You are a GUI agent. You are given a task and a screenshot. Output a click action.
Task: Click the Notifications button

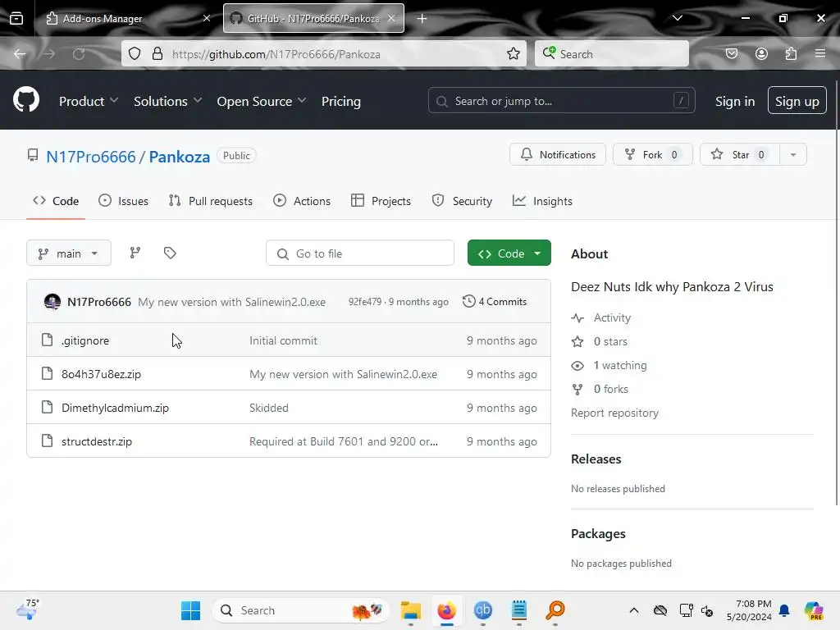(x=557, y=155)
